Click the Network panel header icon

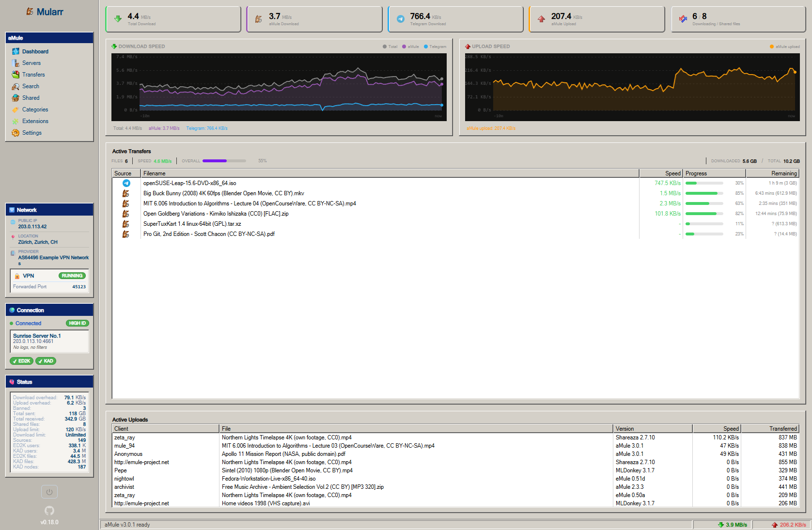point(12,210)
